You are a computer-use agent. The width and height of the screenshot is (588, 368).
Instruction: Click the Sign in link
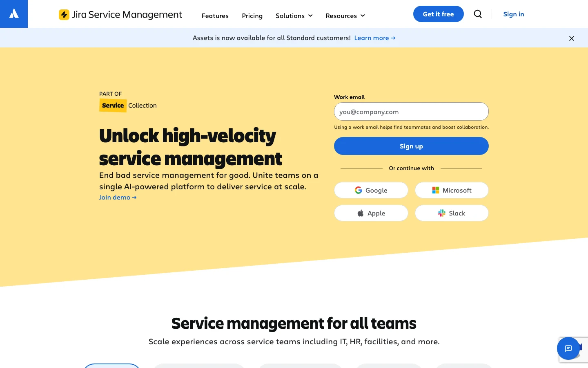514,14
